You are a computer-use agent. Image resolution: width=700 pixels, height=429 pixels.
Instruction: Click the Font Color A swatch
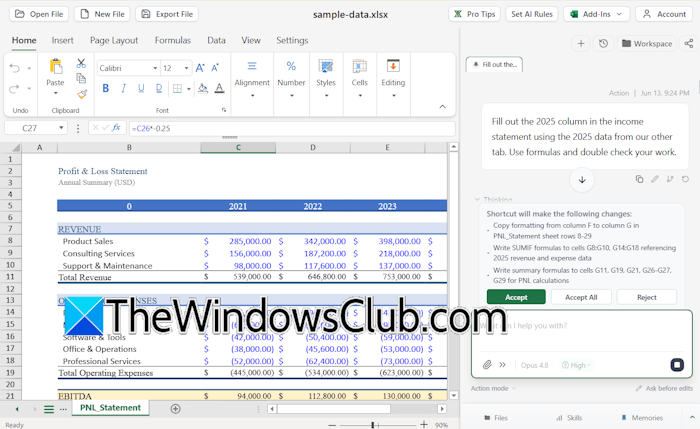pos(219,88)
